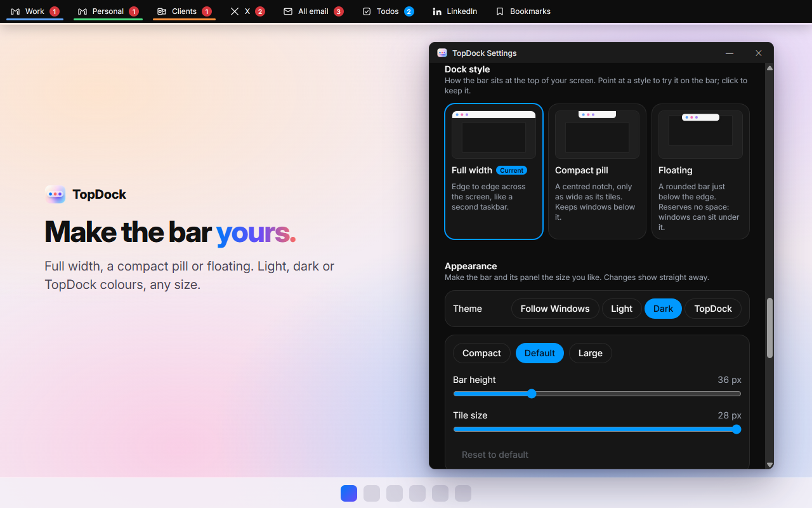This screenshot has width=812, height=508.
Task: Click the LinkedIn logo icon
Action: coord(437,11)
